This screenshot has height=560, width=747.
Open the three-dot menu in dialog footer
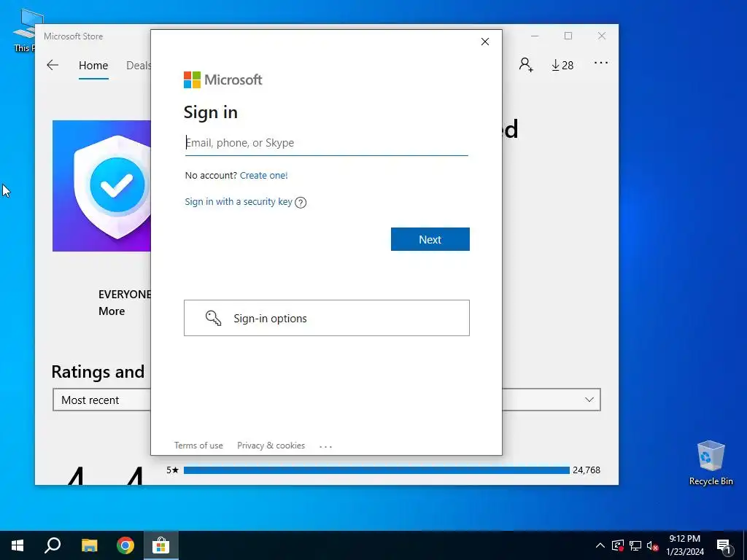pyautogui.click(x=326, y=447)
